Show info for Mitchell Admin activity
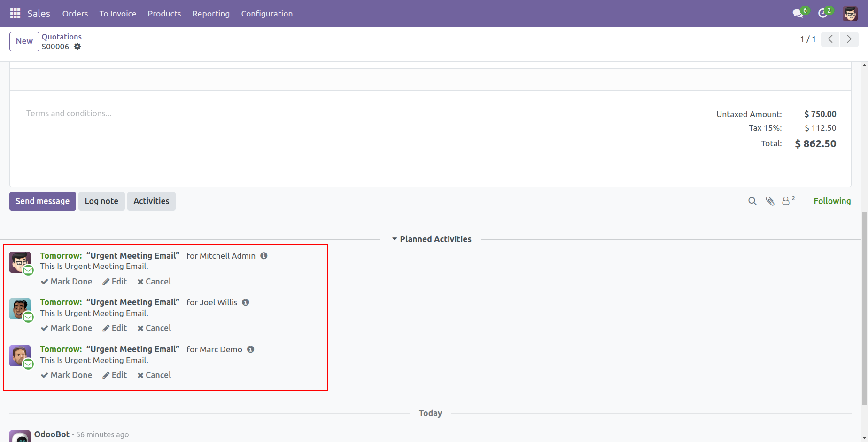Image resolution: width=868 pixels, height=442 pixels. [x=264, y=256]
